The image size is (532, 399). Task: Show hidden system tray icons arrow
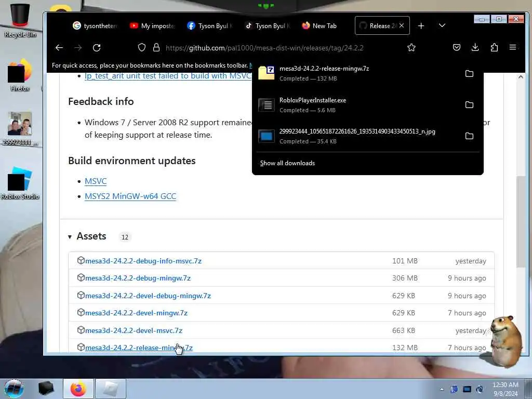click(x=442, y=389)
